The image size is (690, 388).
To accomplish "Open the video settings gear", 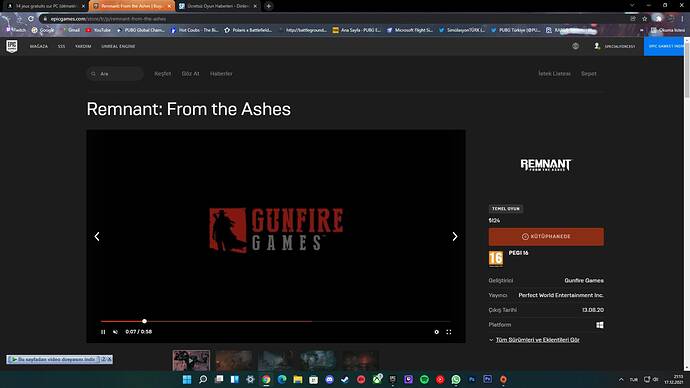I will pos(437,332).
